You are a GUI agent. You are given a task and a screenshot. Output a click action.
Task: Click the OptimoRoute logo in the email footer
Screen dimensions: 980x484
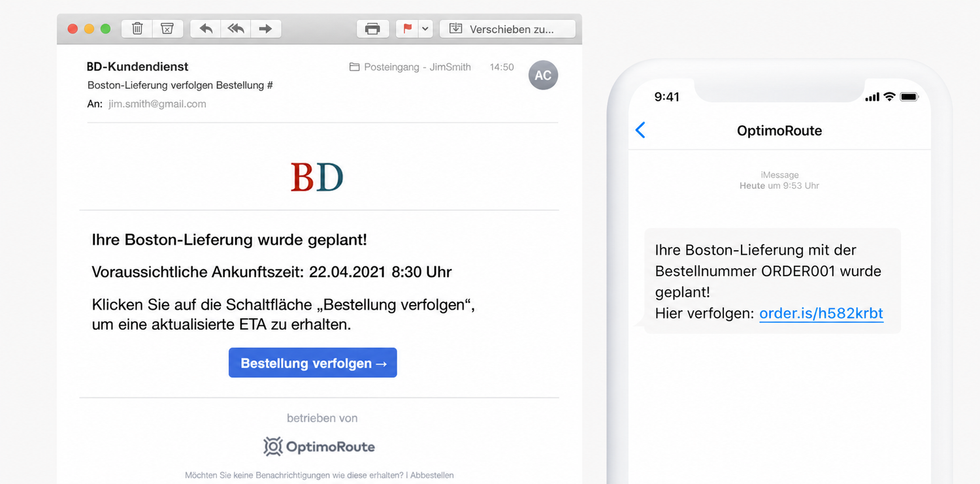click(x=319, y=447)
